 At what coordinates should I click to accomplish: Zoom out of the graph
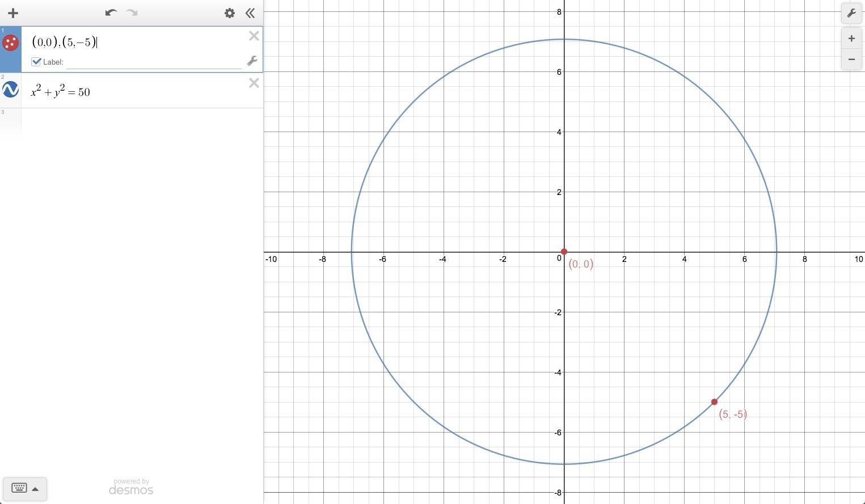pos(851,59)
